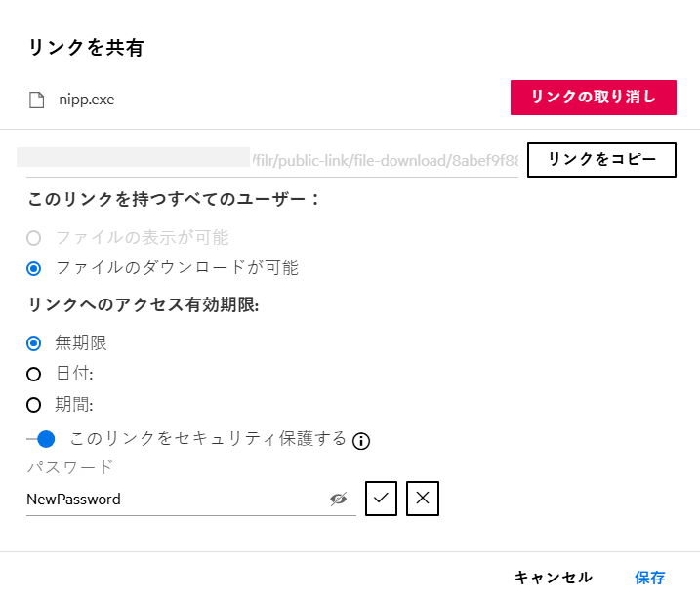The width and height of the screenshot is (700, 600).
Task: Click the パスワード field label
Action: click(70, 467)
